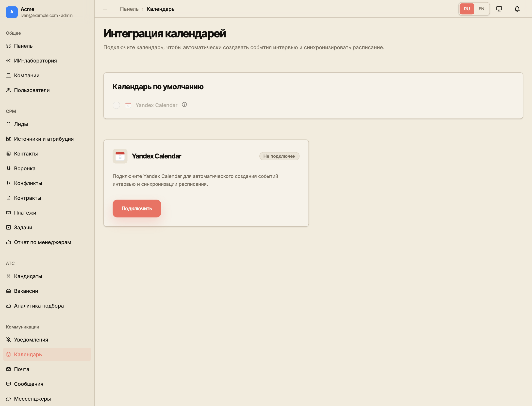Open ИИ-лаборатория in the sidebar
The width and height of the screenshot is (532, 406).
click(47, 61)
